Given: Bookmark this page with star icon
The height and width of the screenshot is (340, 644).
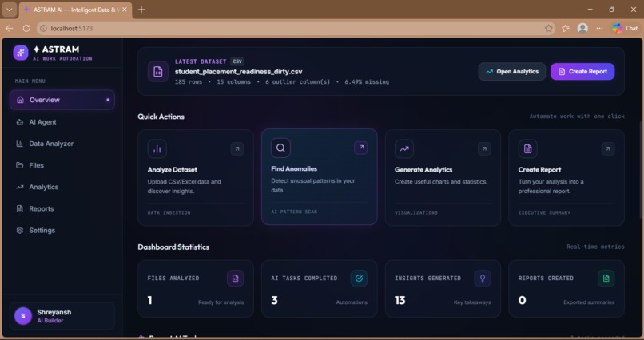Looking at the screenshot, I should point(548,28).
